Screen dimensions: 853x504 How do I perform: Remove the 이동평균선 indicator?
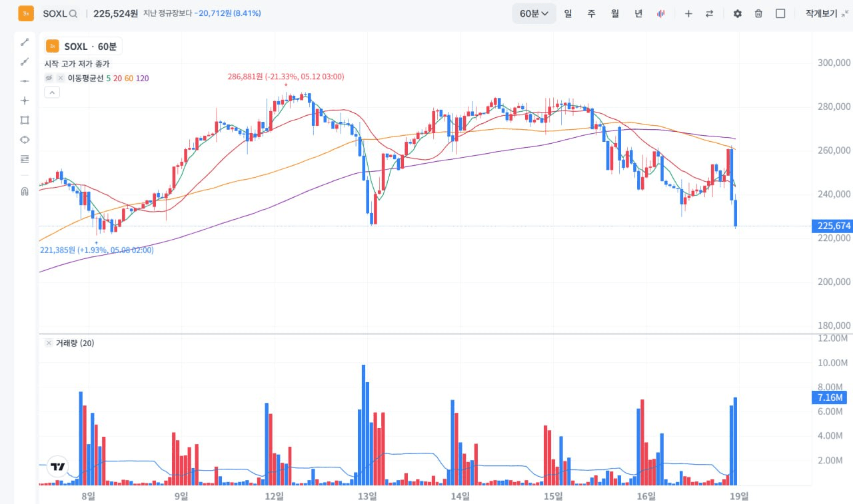[x=61, y=78]
